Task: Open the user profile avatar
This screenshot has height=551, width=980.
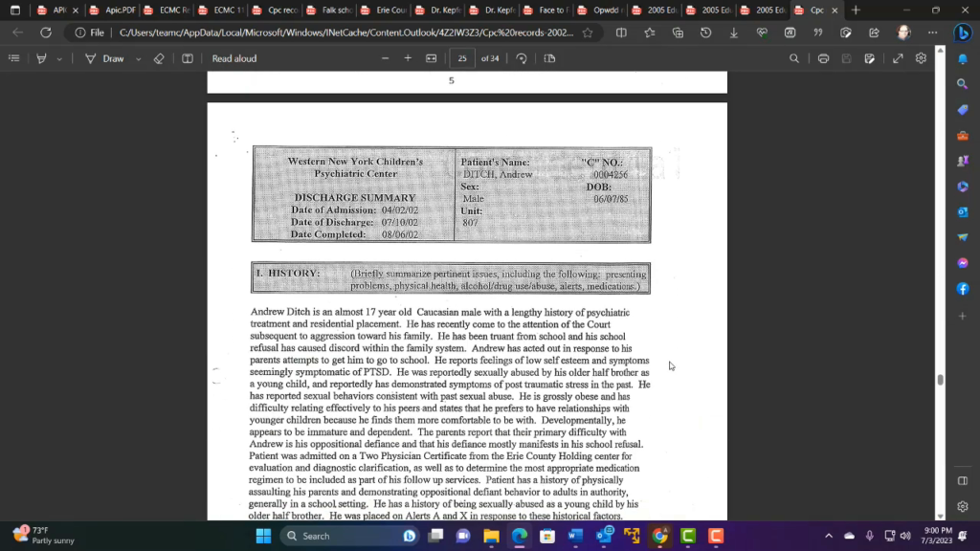Action: point(903,33)
